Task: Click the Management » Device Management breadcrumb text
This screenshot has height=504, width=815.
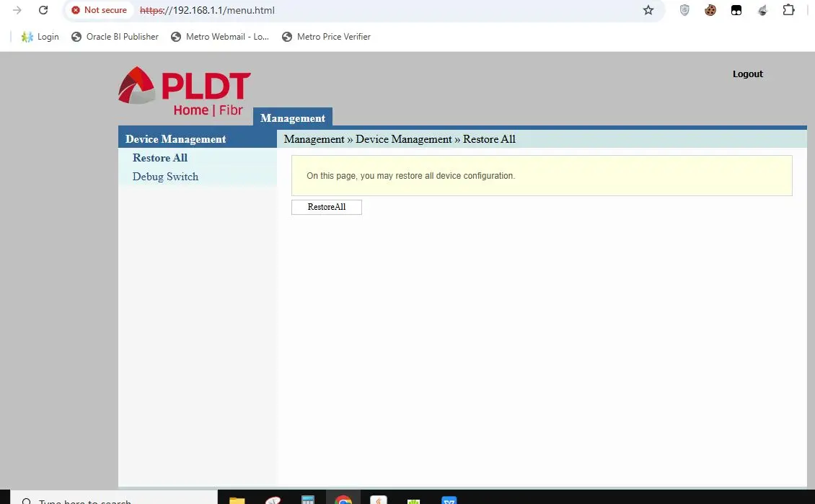Action: coord(368,138)
